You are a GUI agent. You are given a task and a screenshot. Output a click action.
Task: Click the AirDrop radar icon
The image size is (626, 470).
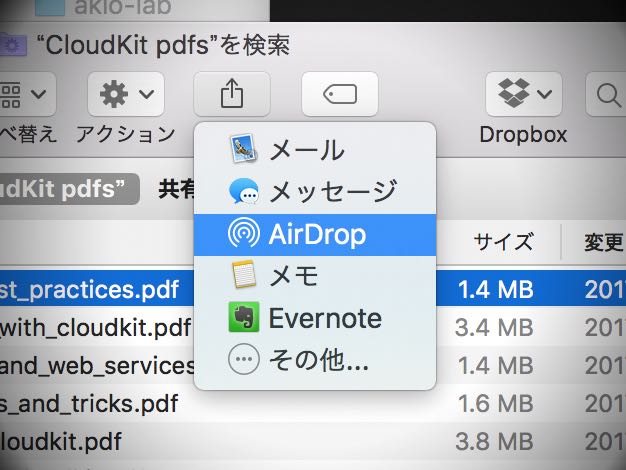pos(244,233)
